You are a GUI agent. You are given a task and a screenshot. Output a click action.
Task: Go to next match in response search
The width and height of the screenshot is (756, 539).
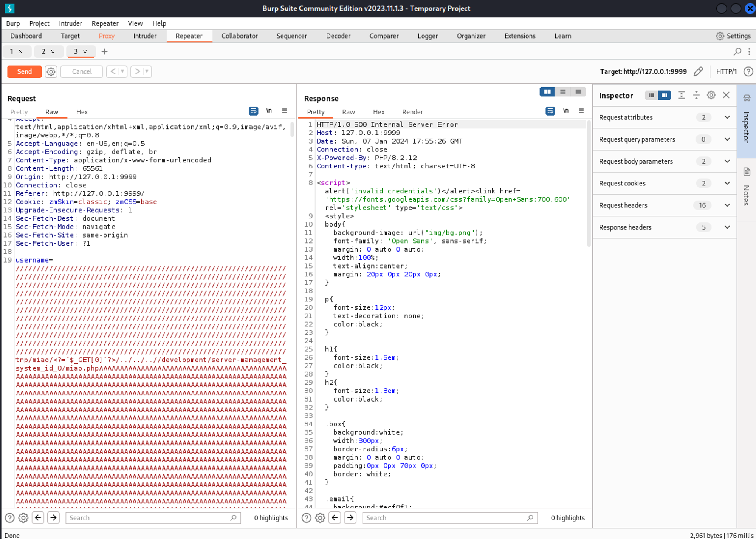[x=350, y=517]
